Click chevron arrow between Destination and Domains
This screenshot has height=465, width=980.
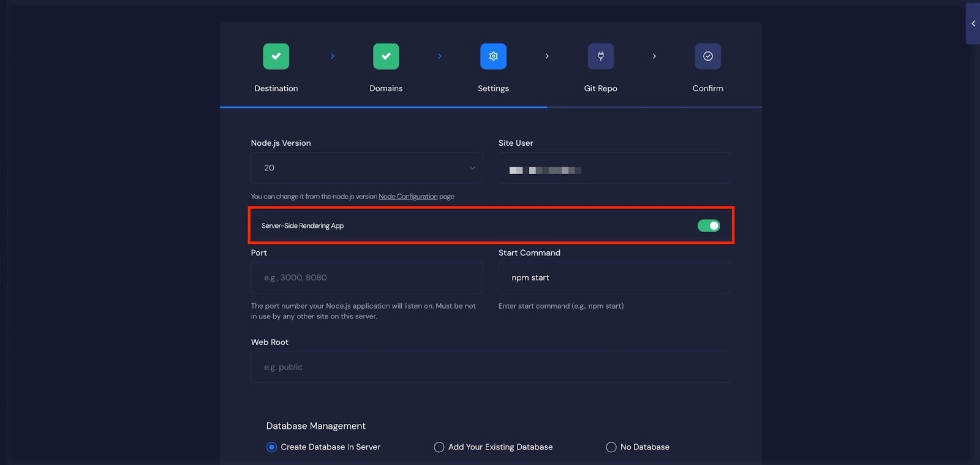pos(333,56)
